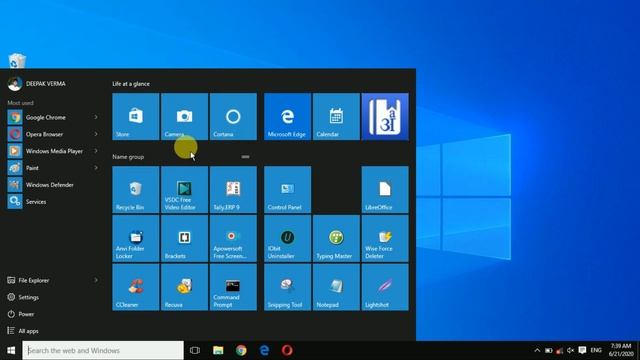
Task: Open the Hindi dictionary book tile
Action: point(385,117)
